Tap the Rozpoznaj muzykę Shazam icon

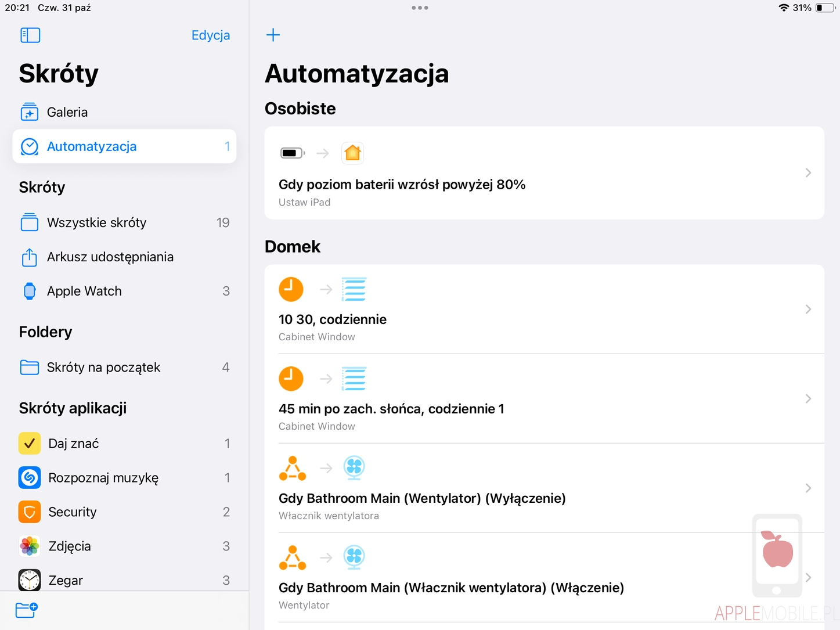click(30, 478)
